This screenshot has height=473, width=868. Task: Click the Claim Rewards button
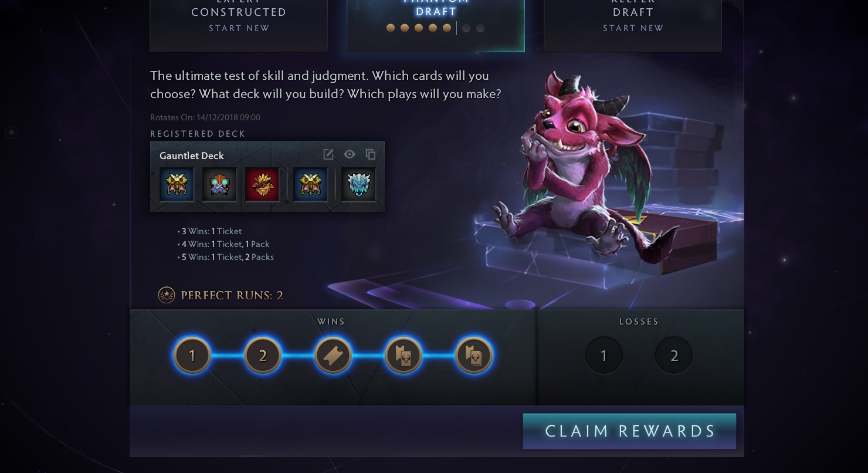[x=629, y=431]
